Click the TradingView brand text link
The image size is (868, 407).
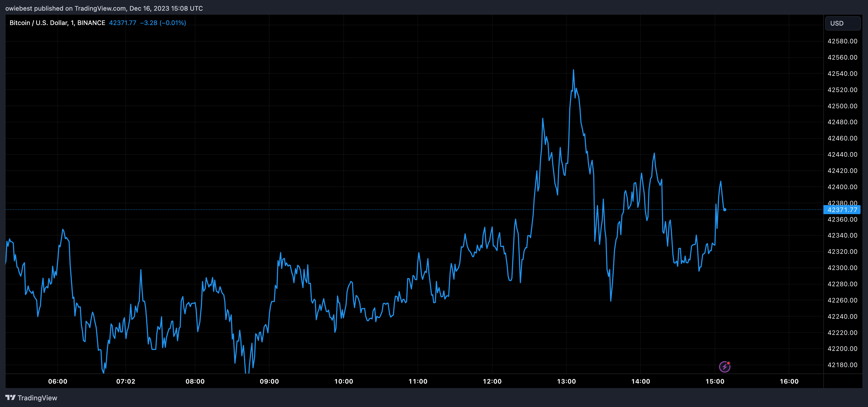37,398
